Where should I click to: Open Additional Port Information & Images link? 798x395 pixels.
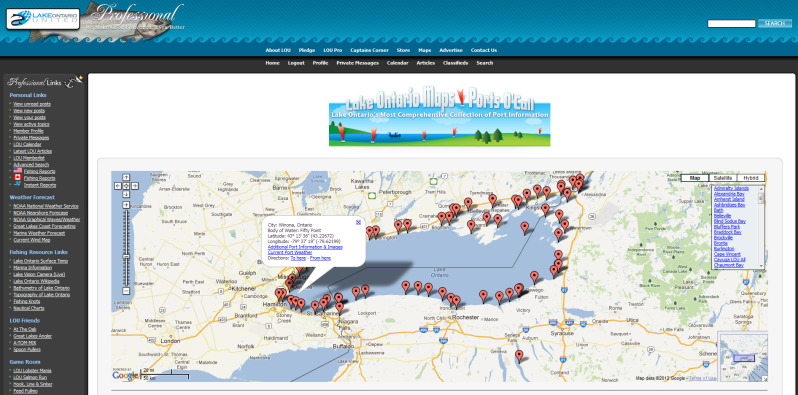[x=305, y=247]
